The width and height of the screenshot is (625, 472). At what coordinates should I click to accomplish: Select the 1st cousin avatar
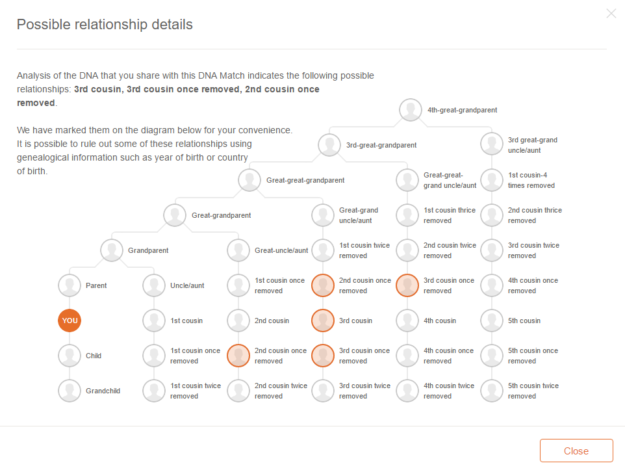(x=154, y=321)
